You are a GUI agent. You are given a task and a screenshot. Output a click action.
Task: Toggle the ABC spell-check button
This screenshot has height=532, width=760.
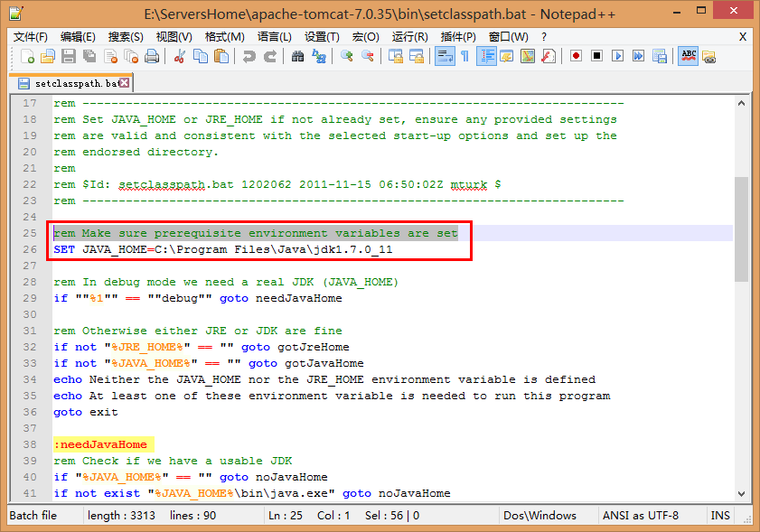coord(689,56)
